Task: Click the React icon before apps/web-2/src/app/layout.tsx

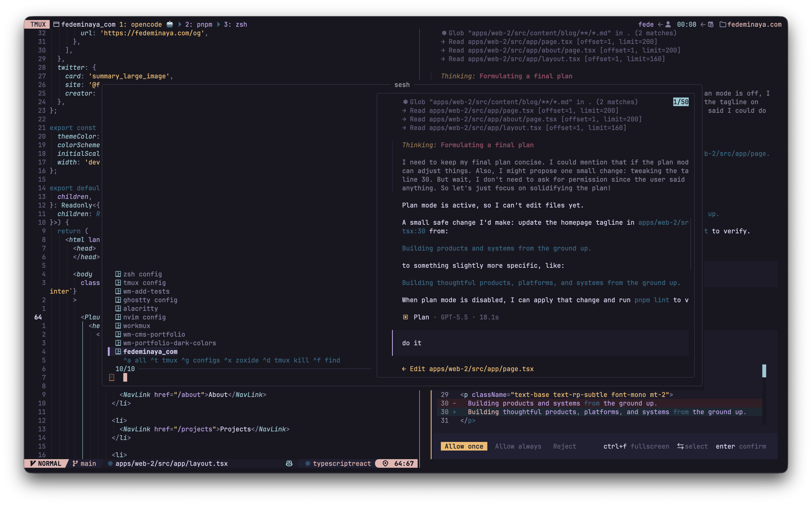Action: coord(110,464)
